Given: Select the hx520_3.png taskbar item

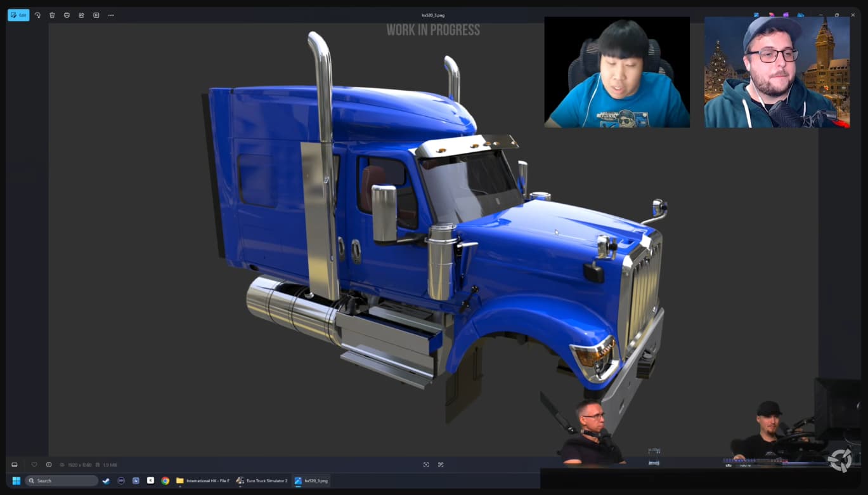Looking at the screenshot, I should pyautogui.click(x=311, y=480).
